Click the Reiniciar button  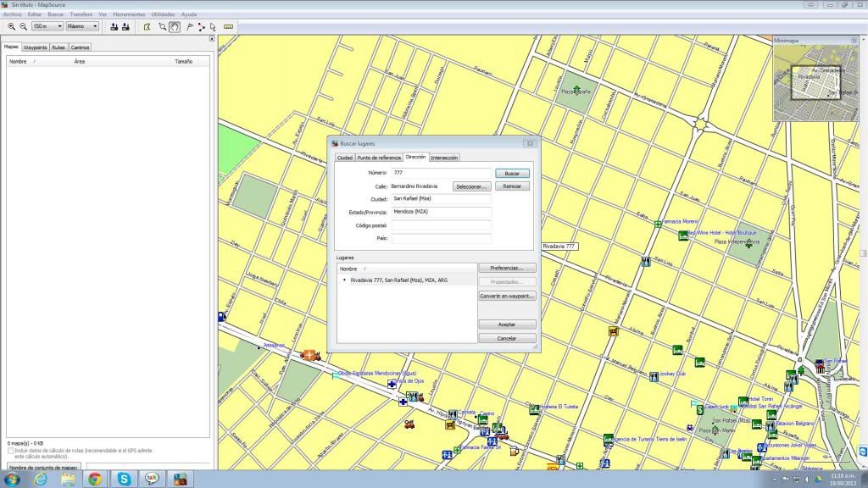512,186
